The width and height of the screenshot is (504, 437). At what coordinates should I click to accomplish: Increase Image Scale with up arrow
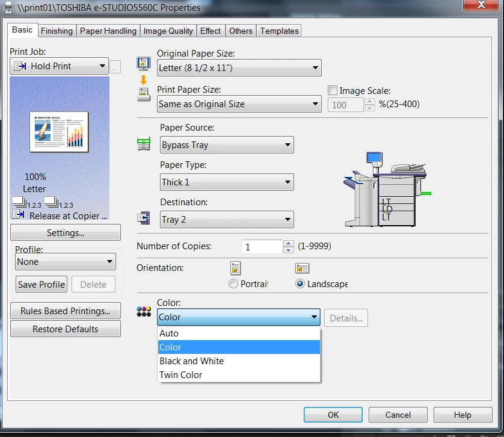(x=370, y=102)
